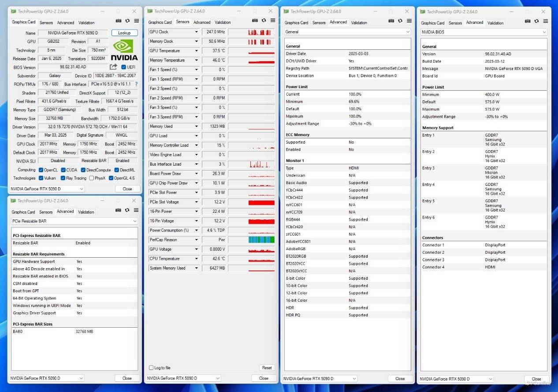Click the camera icon in the PCIe Resizable BAR window
558x392 pixels.
tap(118, 210)
